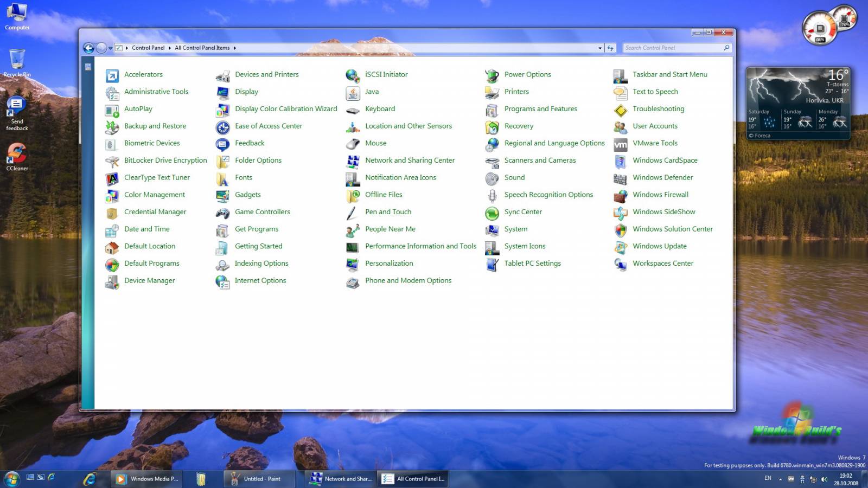Click the AutoPlay icon

click(112, 110)
